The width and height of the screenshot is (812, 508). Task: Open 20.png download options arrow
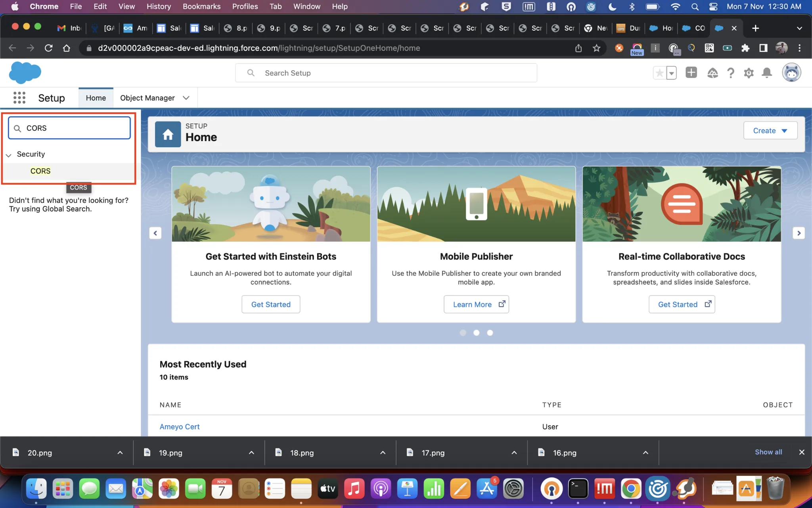pos(120,452)
